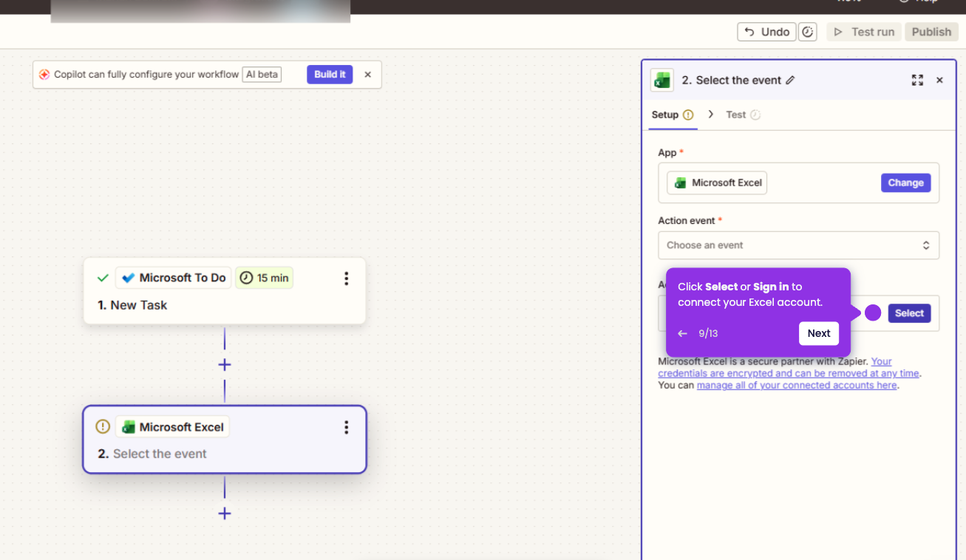Click the 15 min polling badge
966x560 pixels.
coord(265,278)
